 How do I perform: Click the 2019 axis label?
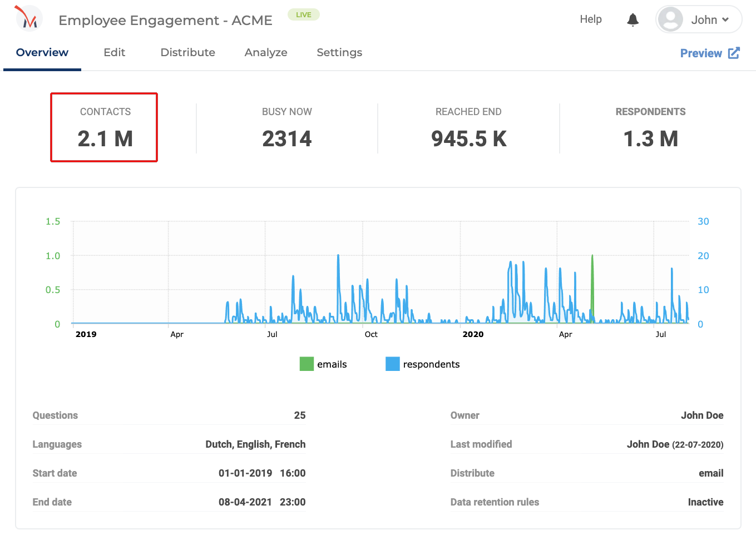(86, 334)
